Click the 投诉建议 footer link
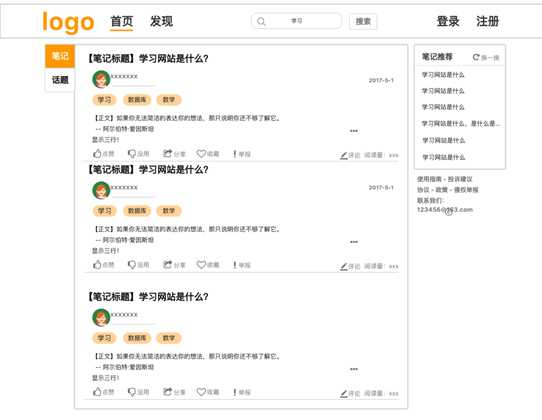The height and width of the screenshot is (420, 542). pyautogui.click(x=460, y=179)
